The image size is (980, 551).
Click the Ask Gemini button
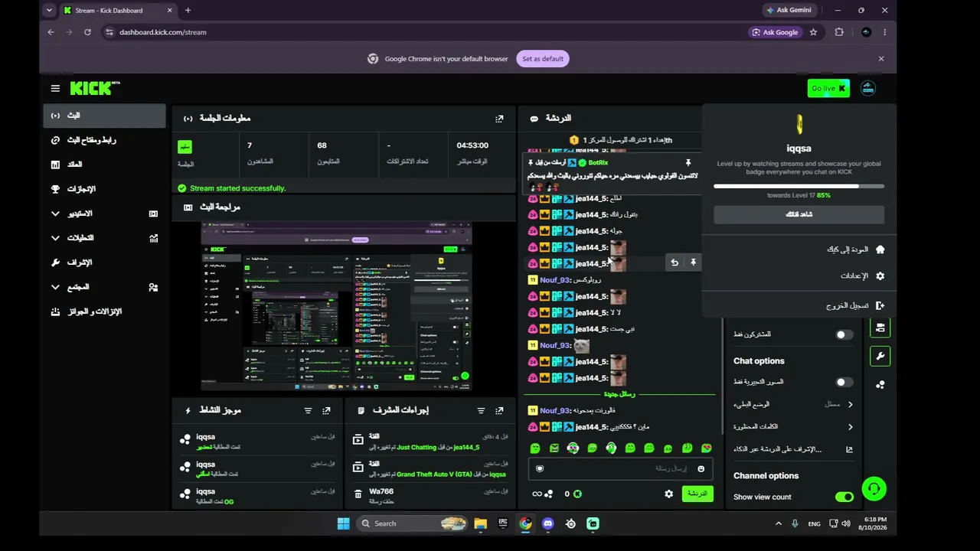789,11
